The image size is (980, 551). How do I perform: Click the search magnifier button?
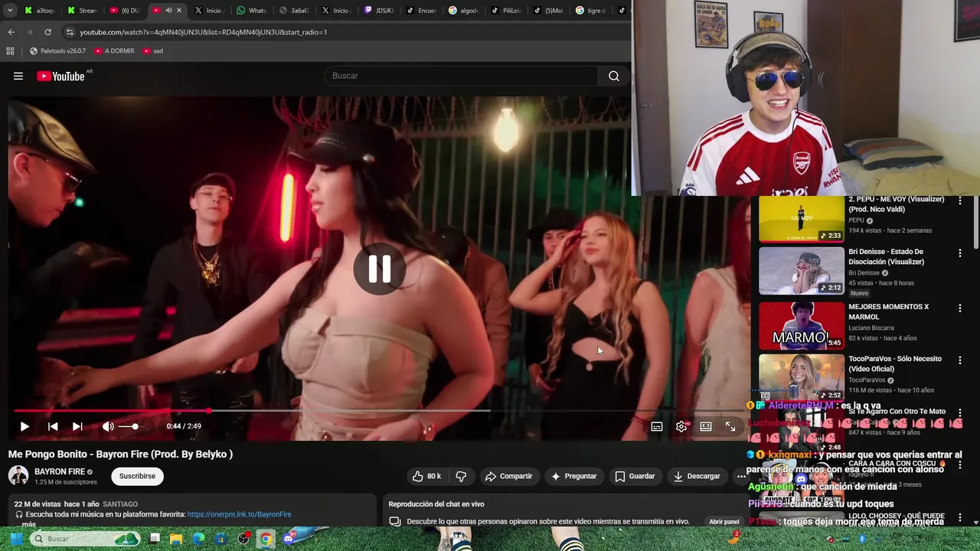pyautogui.click(x=614, y=76)
